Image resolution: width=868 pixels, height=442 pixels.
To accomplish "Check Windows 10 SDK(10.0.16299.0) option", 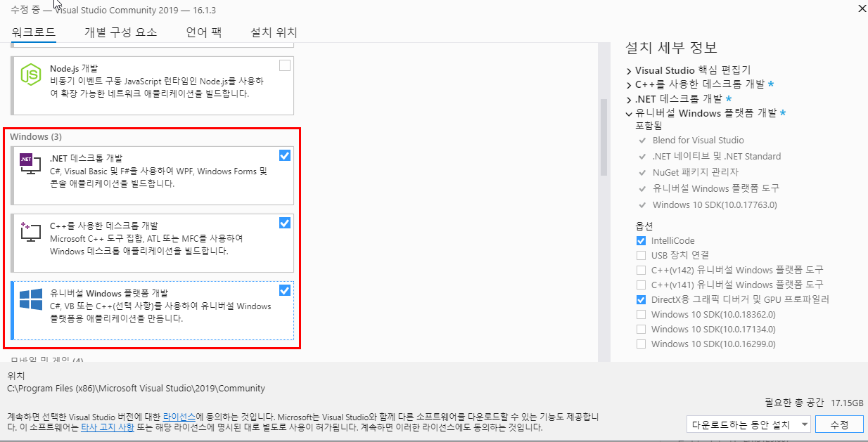I will tap(641, 344).
